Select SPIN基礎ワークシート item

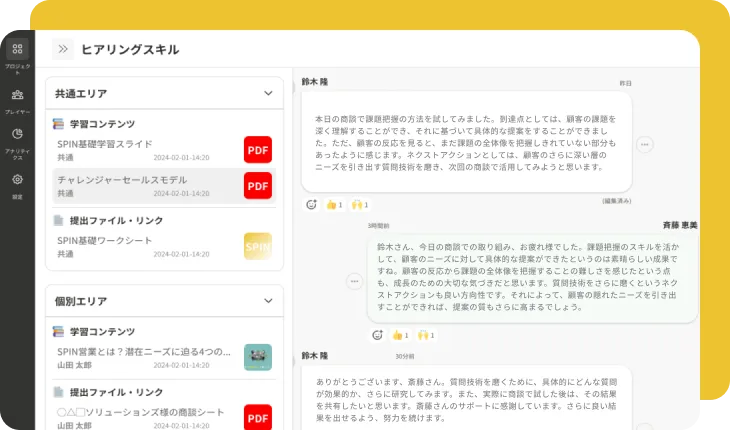[x=164, y=247]
